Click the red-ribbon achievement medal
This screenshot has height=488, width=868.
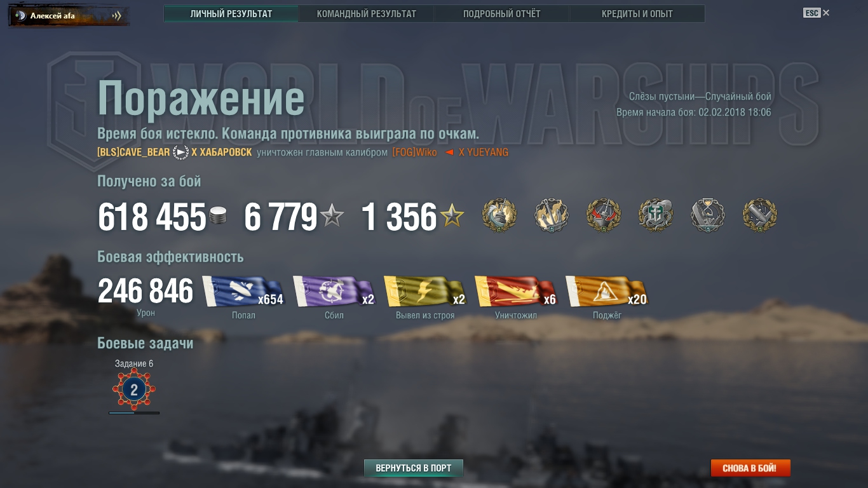(604, 215)
